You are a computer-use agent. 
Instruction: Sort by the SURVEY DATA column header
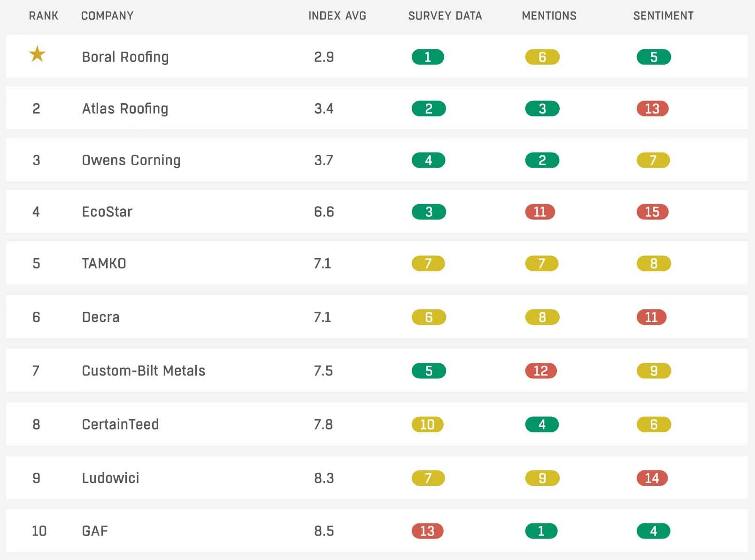tap(445, 16)
